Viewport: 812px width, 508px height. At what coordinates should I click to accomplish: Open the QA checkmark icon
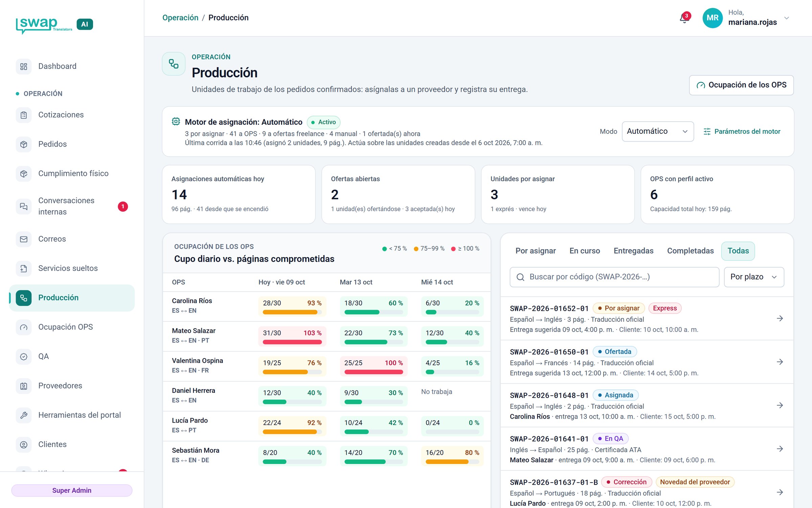pyautogui.click(x=23, y=357)
